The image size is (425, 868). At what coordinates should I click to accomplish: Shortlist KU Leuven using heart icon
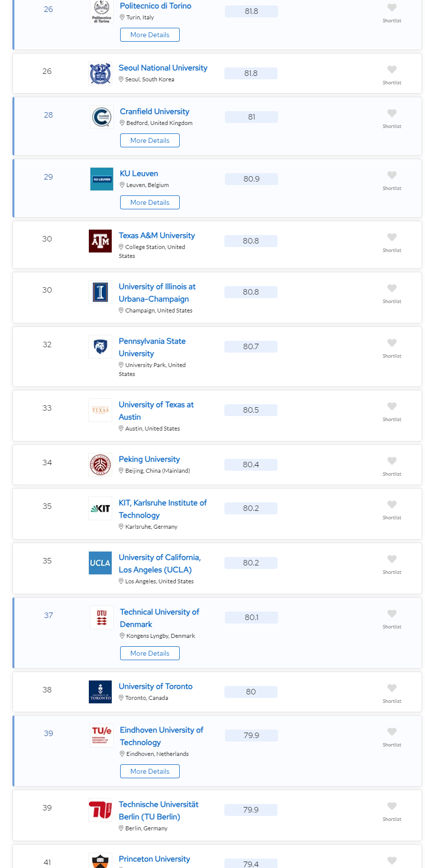coord(392,175)
